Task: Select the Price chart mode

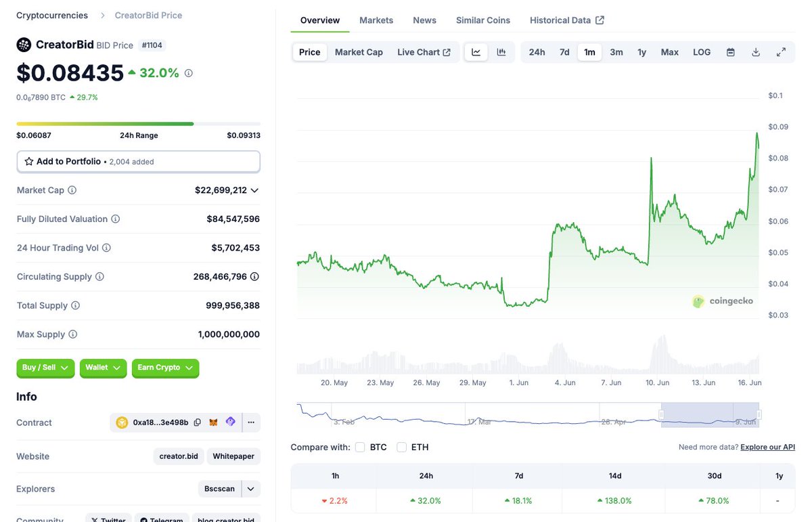Action: click(310, 52)
